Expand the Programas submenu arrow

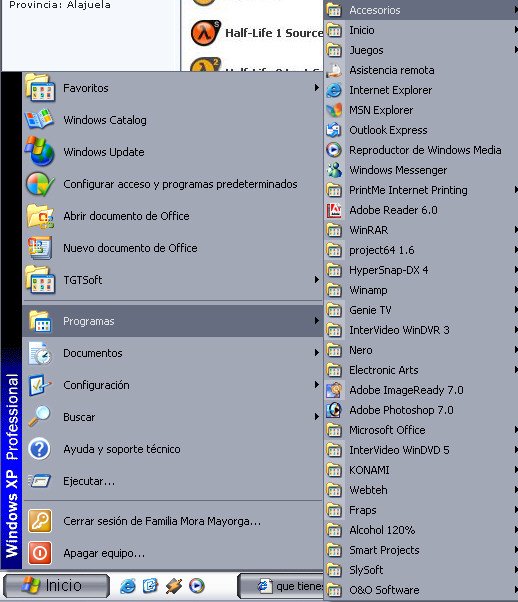[316, 321]
